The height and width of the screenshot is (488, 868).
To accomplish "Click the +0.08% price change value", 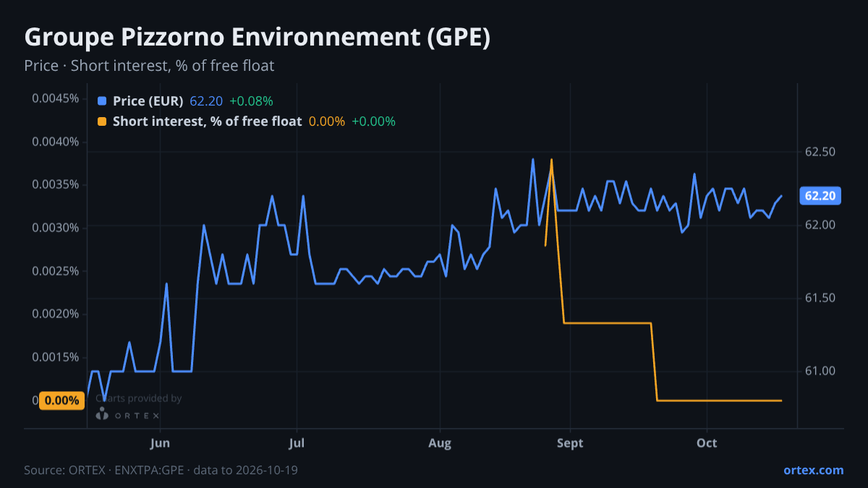I will coord(251,101).
